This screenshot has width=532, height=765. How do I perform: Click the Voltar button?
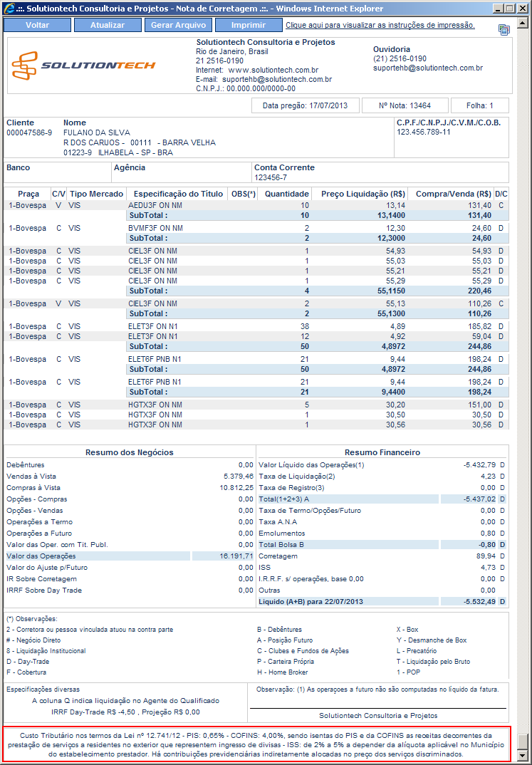37,25
